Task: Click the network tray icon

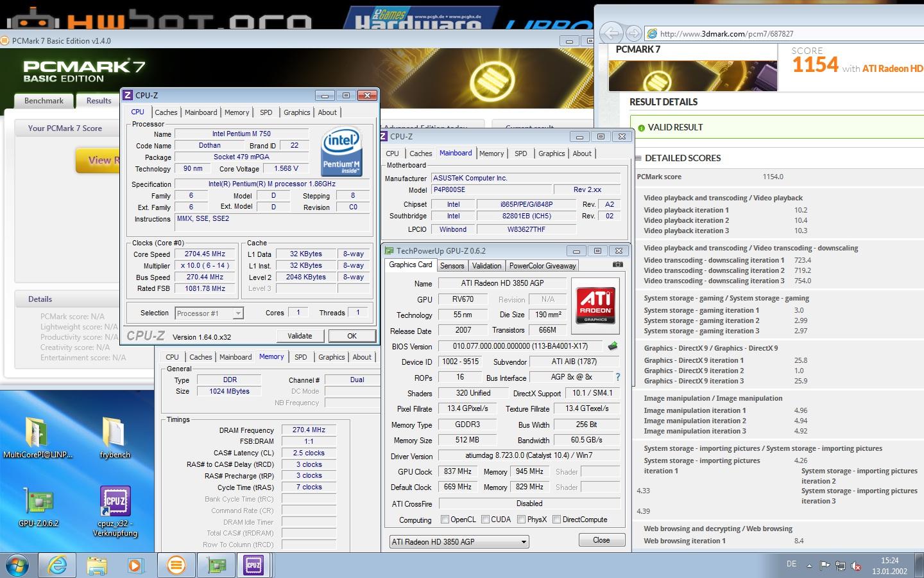Action: (x=840, y=566)
